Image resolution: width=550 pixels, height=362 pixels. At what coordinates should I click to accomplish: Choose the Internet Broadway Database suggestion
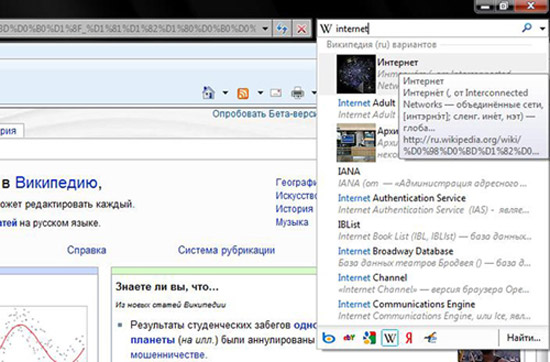434,257
